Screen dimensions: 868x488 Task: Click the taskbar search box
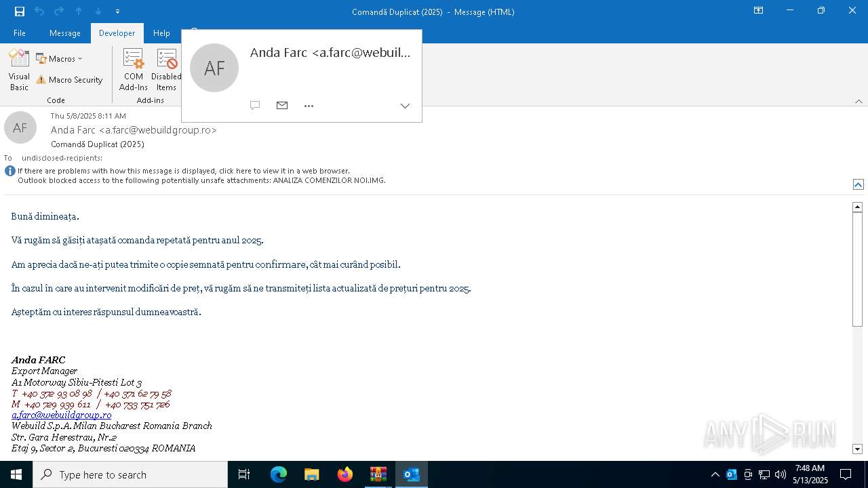tap(130, 474)
